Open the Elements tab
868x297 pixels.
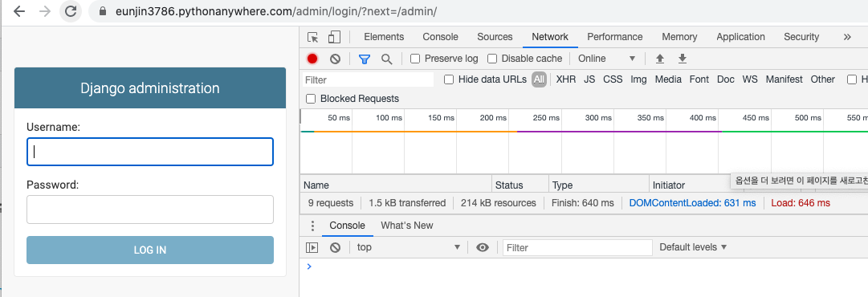384,37
